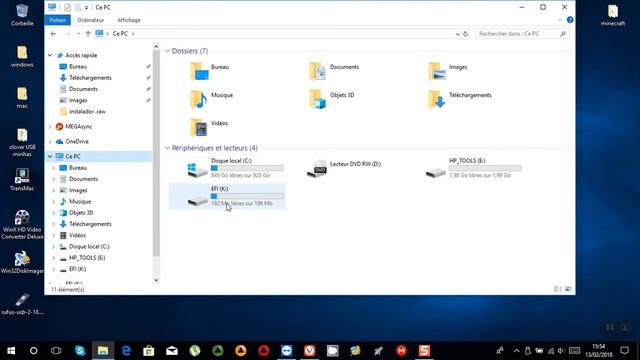
Task: Open the Téléchargements folder in Dossiers
Action: click(437, 100)
